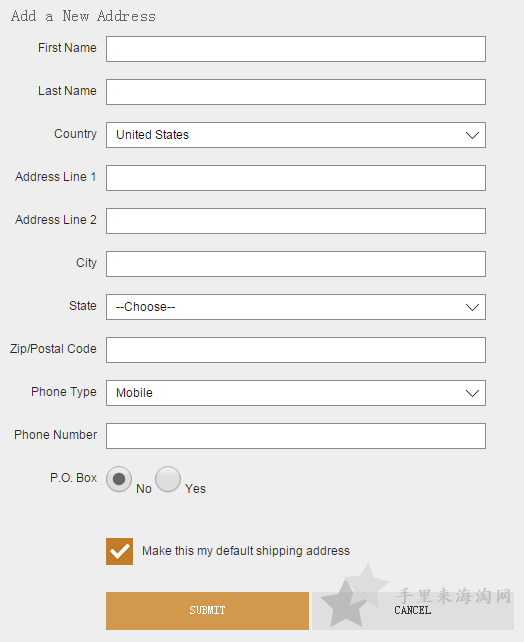This screenshot has width=524, height=642.
Task: Click the Make this my default shipping address label
Action: (x=246, y=551)
